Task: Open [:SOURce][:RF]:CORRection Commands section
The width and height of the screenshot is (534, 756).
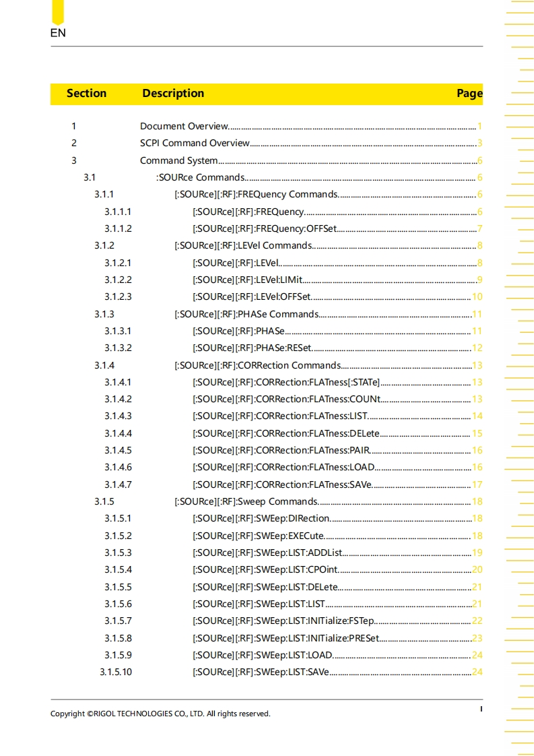Action: [x=257, y=365]
